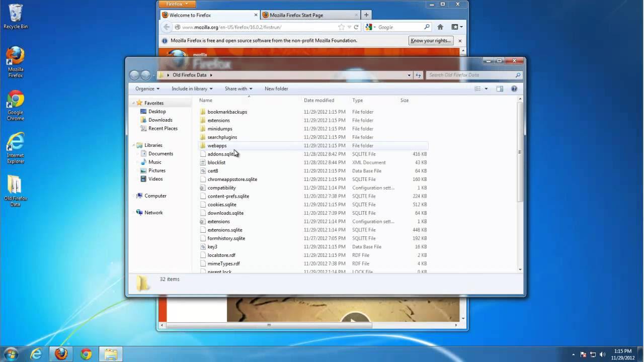Select Downloads in the navigation pane
Image resolution: width=644 pixels, height=362 pixels.
coord(160,120)
